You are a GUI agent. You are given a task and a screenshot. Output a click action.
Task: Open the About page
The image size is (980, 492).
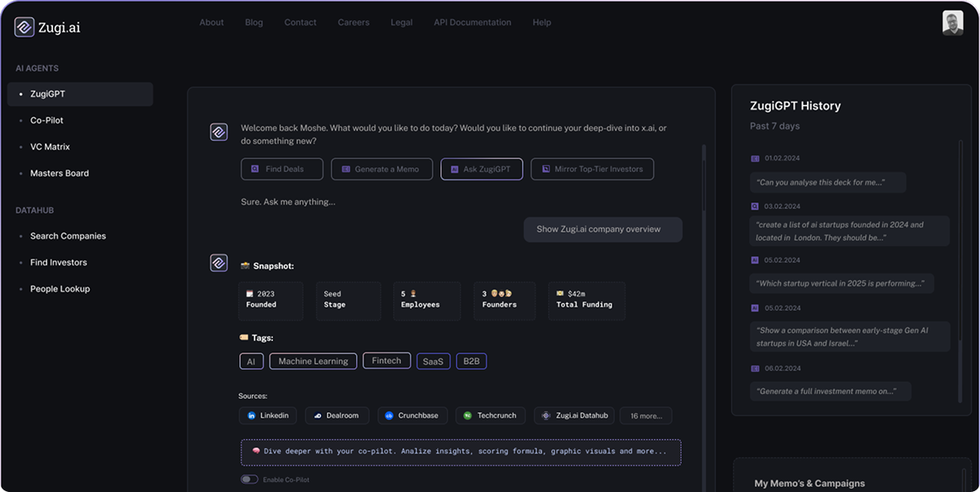212,23
